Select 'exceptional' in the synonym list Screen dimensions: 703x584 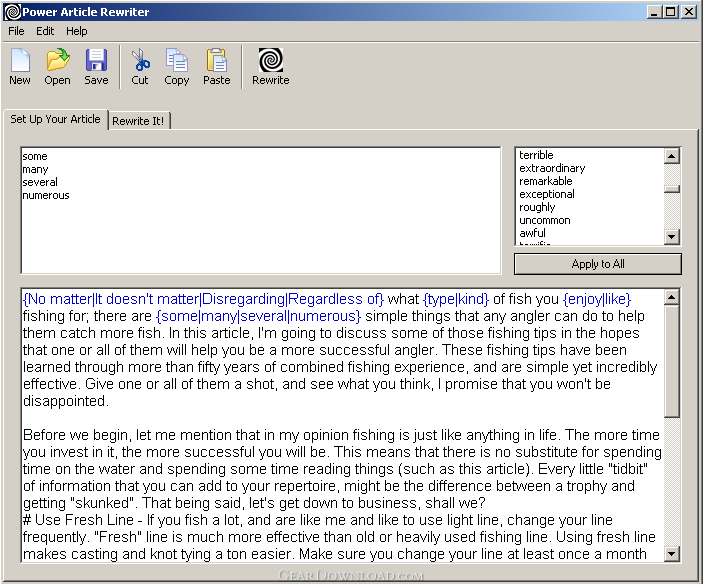click(x=547, y=194)
